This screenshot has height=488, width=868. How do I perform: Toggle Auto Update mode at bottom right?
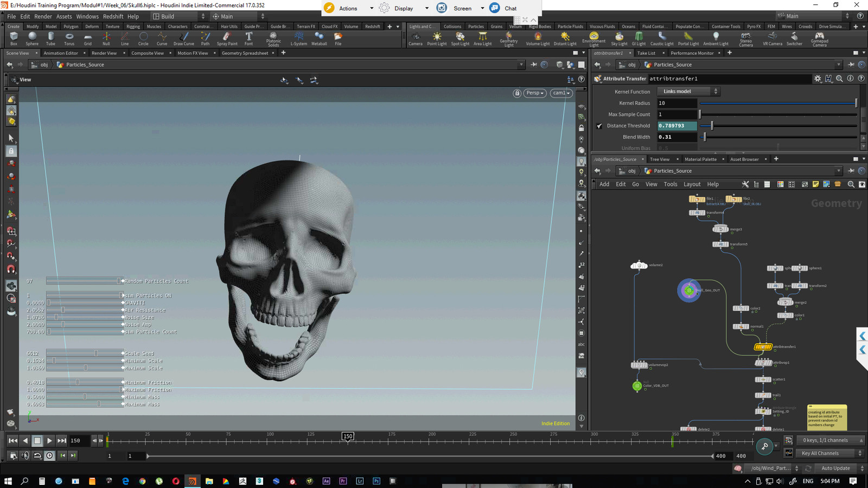[x=836, y=468]
